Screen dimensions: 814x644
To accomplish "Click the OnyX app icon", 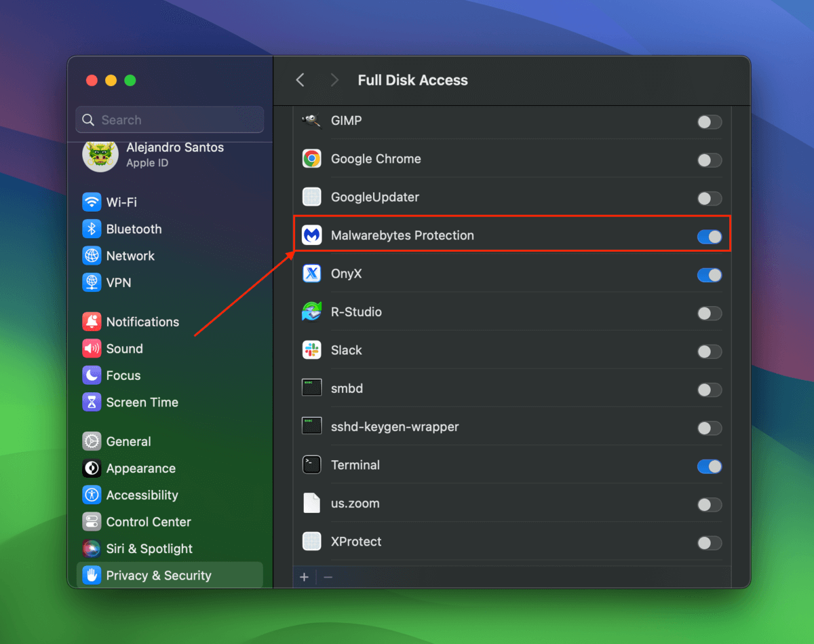I will (311, 273).
